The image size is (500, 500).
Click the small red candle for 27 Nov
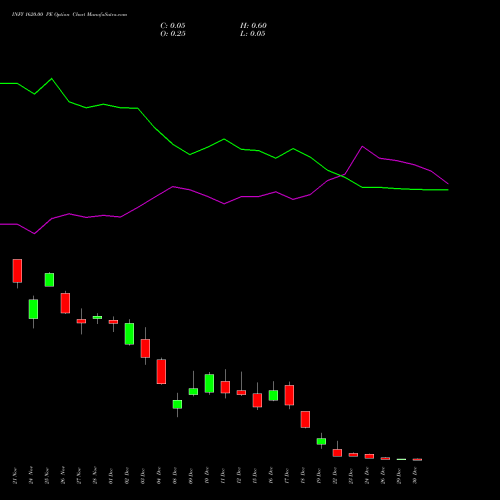pos(81,321)
